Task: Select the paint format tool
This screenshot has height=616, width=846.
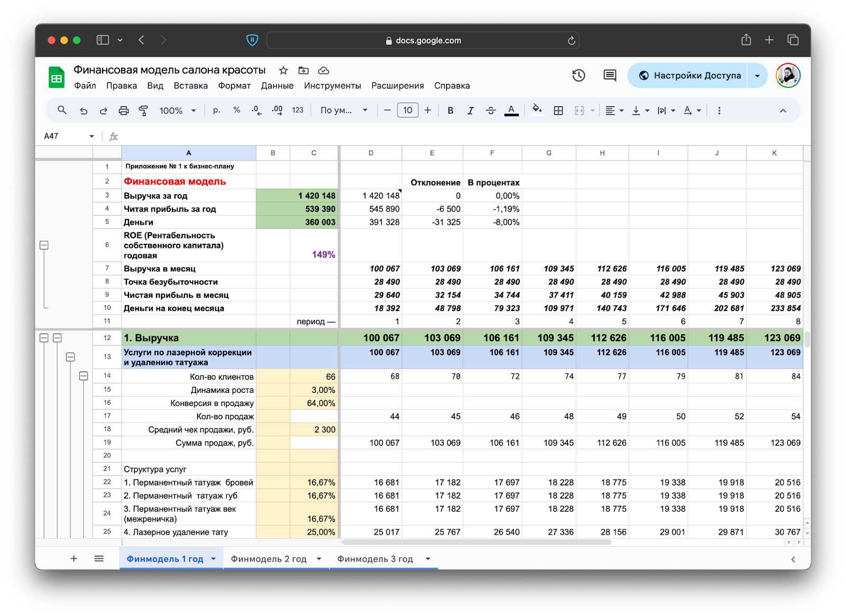Action: tap(143, 111)
